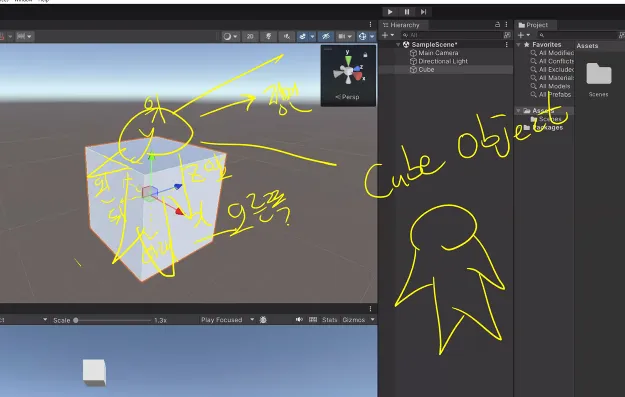The image size is (625, 397).
Task: Toggle the Persp projection label
Action: [x=347, y=97]
